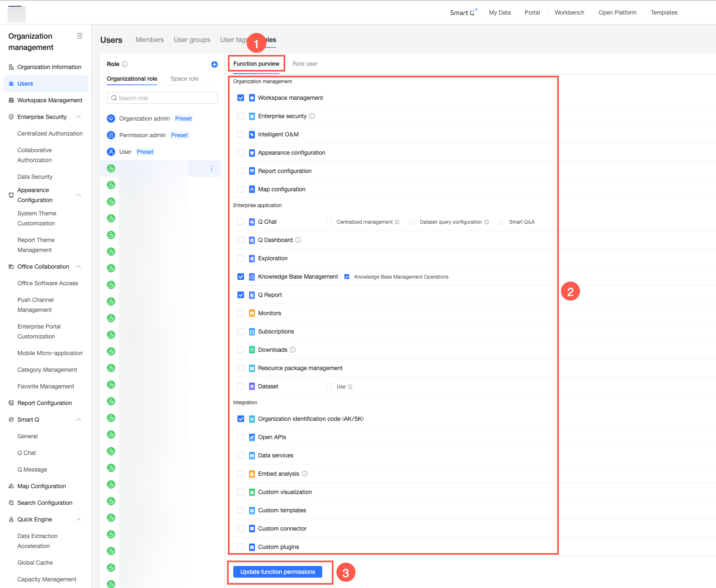
Task: Open Q Message under Smart Q
Action: (32, 469)
